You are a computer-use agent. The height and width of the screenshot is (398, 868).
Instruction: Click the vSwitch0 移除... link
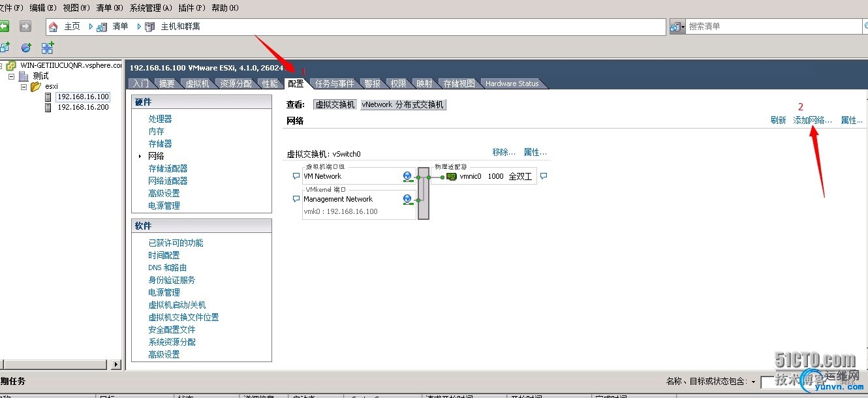tap(504, 153)
